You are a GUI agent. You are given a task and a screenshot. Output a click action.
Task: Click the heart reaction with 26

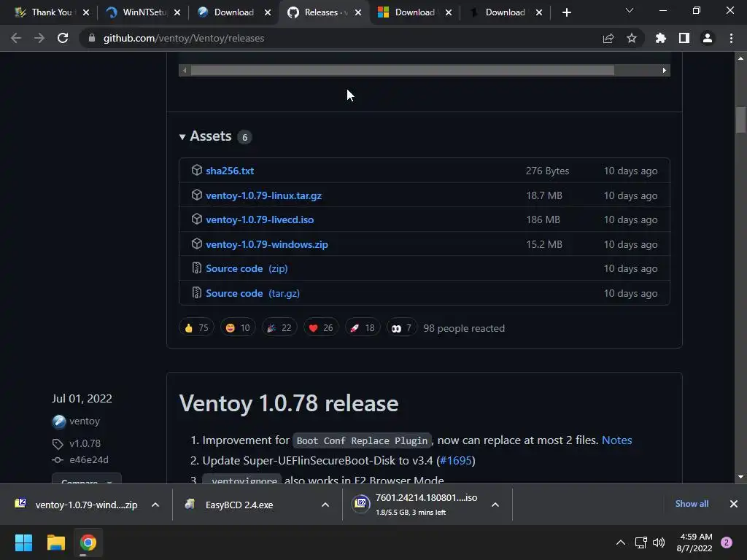tap(321, 327)
